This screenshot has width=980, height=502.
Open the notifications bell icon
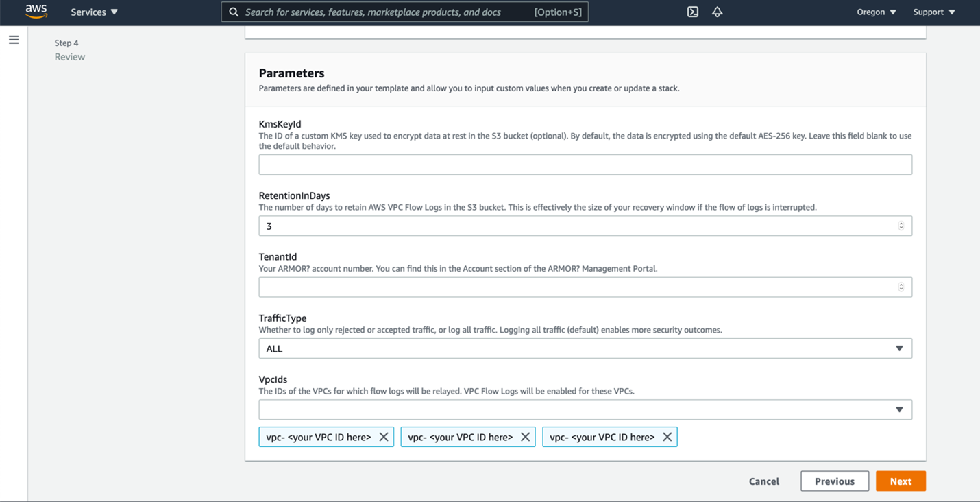717,12
